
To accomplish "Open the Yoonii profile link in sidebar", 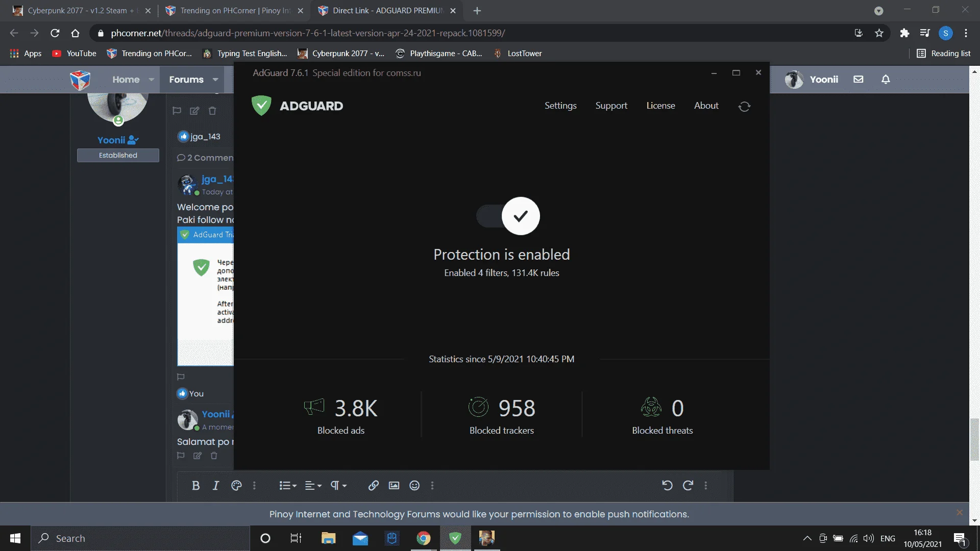I will tap(111, 140).
